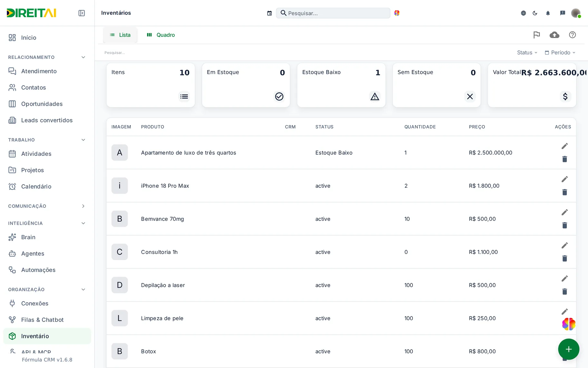The image size is (588, 368).
Task: Open the feedback message icon in header
Action: [x=563, y=13]
